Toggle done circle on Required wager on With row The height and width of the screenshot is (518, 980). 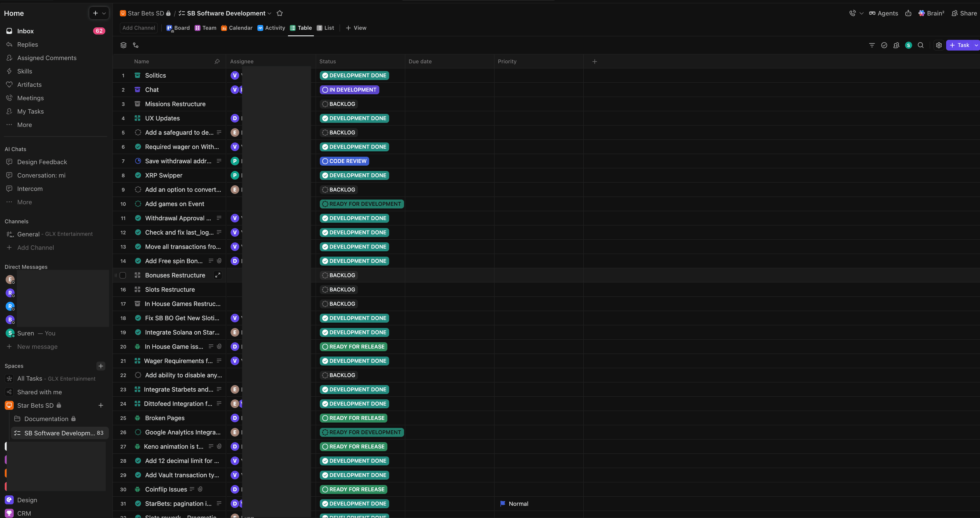pos(138,147)
